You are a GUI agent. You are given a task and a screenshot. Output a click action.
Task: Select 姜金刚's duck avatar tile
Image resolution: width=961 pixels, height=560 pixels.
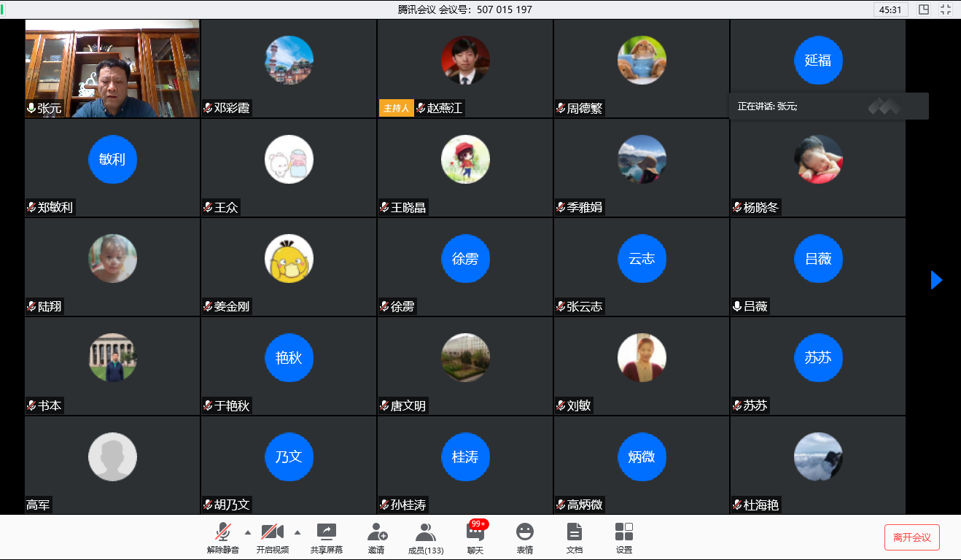[289, 267]
